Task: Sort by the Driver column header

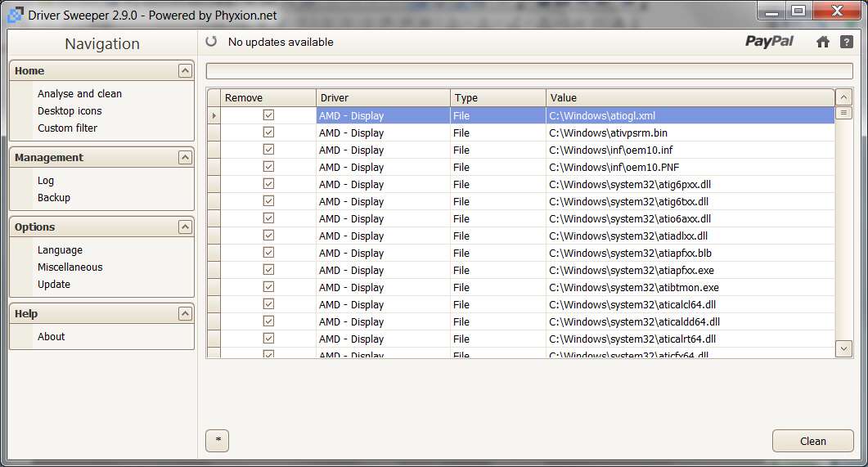Action: 383,98
